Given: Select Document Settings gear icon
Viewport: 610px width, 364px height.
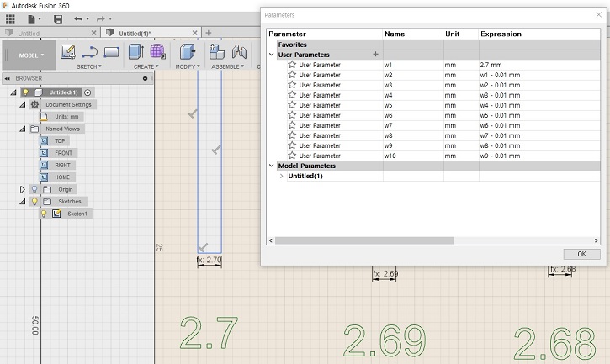Looking at the screenshot, I should 34,104.
